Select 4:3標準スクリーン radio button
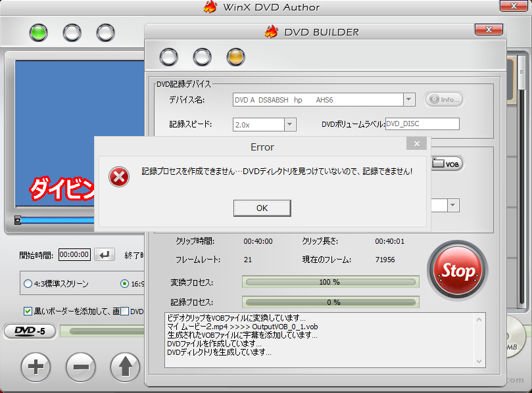Image resolution: width=532 pixels, height=393 pixels. (x=28, y=283)
